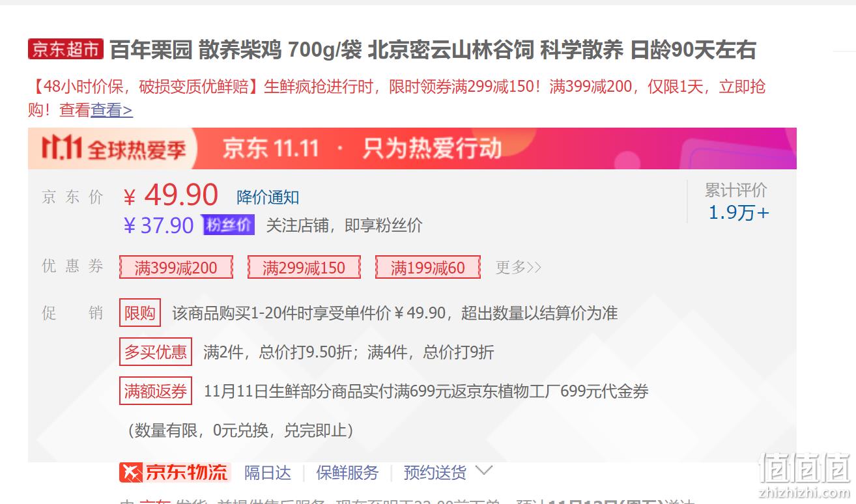
Task: Claim the 满399减200 coupon
Action: [x=176, y=268]
